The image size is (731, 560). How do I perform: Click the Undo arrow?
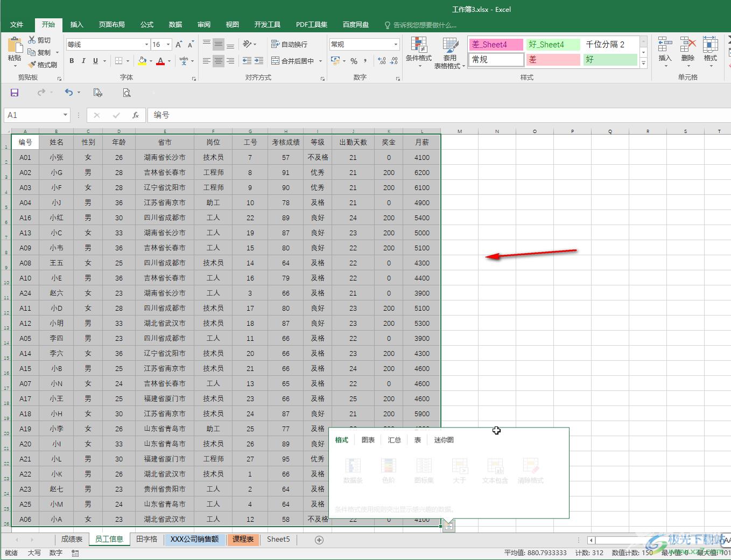pyautogui.click(x=68, y=93)
